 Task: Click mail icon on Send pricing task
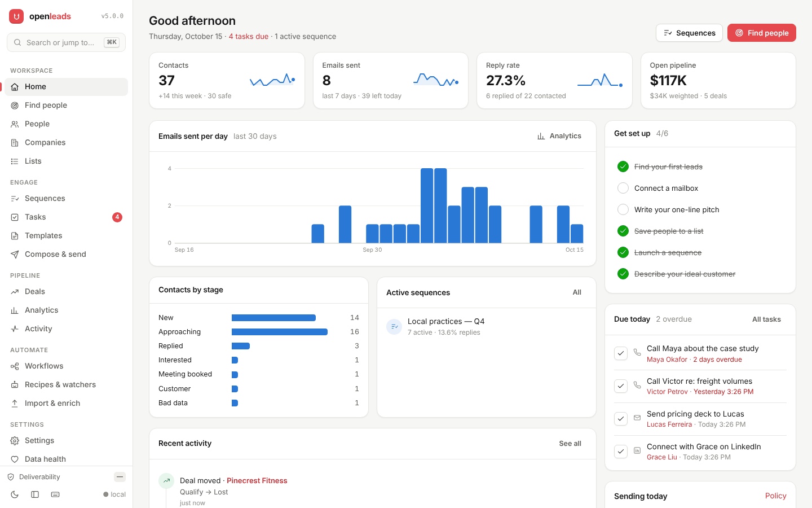[637, 418]
